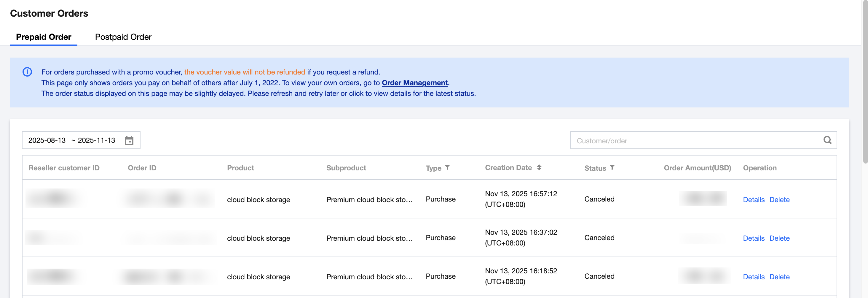This screenshot has width=868, height=298.
Task: View Details of the 16:18:52 order
Action: (754, 276)
